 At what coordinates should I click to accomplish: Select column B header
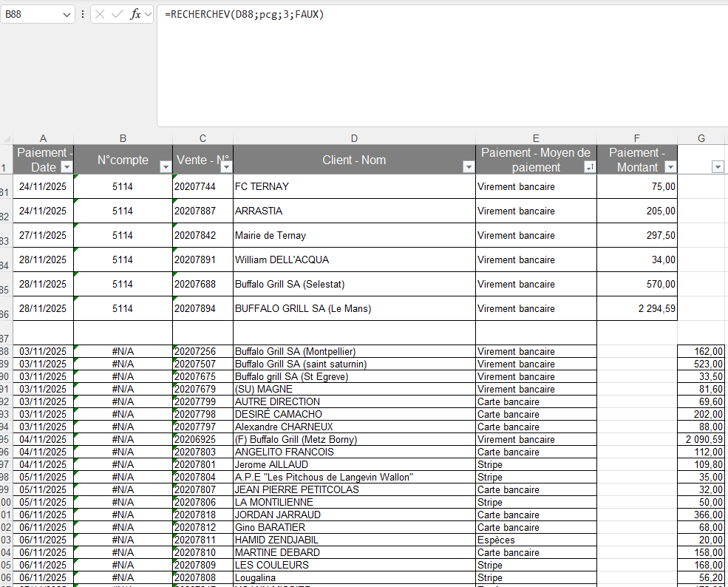pos(123,138)
